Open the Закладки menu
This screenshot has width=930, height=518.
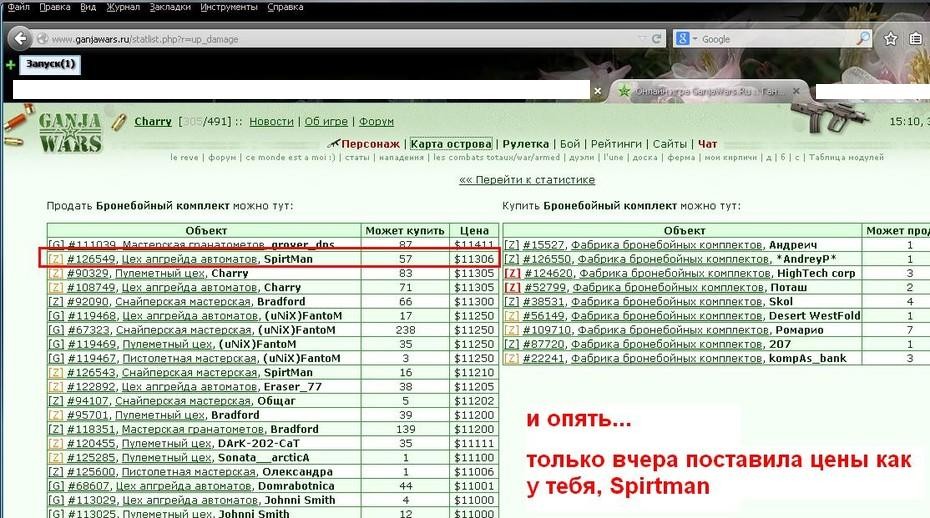coord(170,7)
